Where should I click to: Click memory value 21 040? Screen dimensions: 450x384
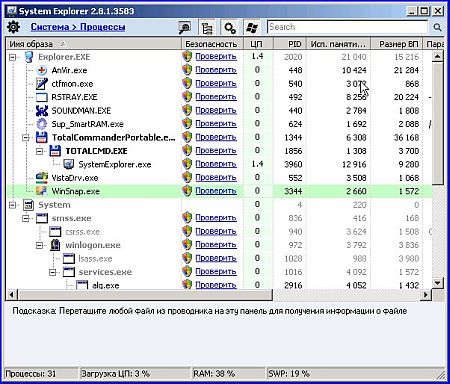tap(354, 57)
